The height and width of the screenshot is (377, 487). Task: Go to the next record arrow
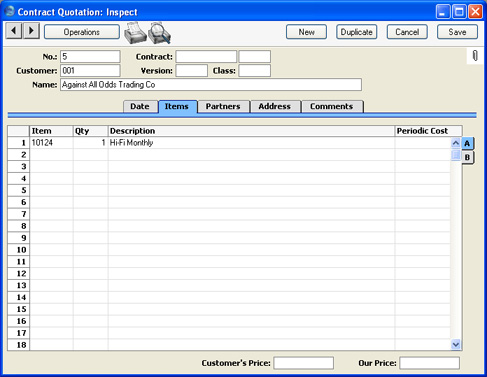click(x=31, y=31)
